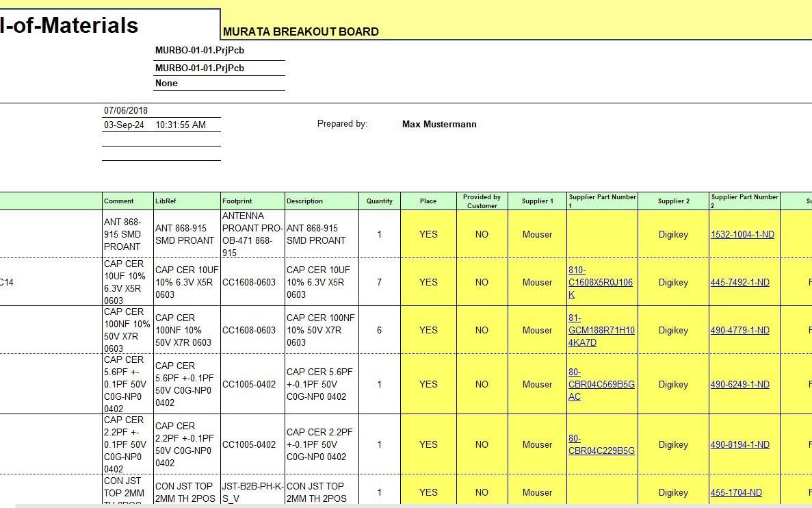
Task: Open the 455-1704-ND part link
Action: point(736,492)
